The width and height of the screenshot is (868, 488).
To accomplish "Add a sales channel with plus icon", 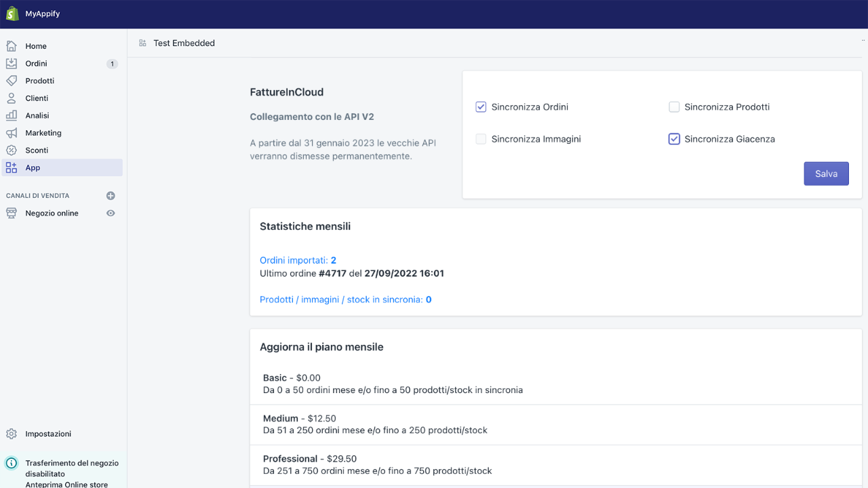I will (111, 196).
